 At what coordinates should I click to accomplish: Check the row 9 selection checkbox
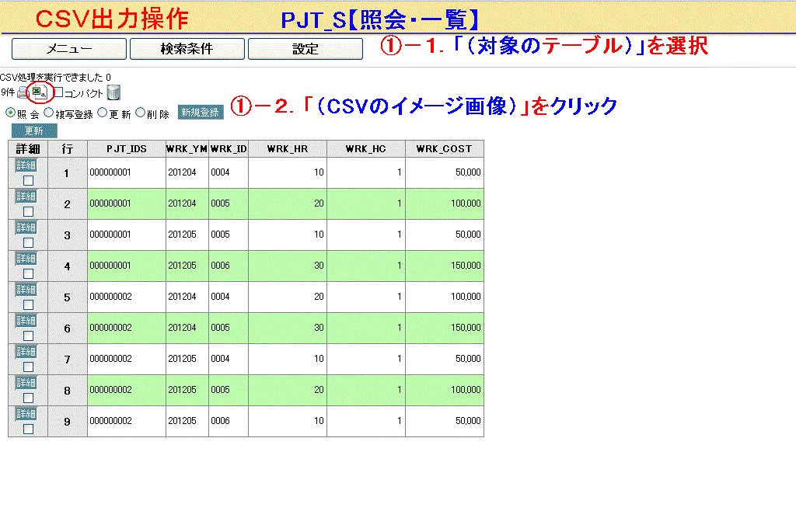(x=28, y=429)
